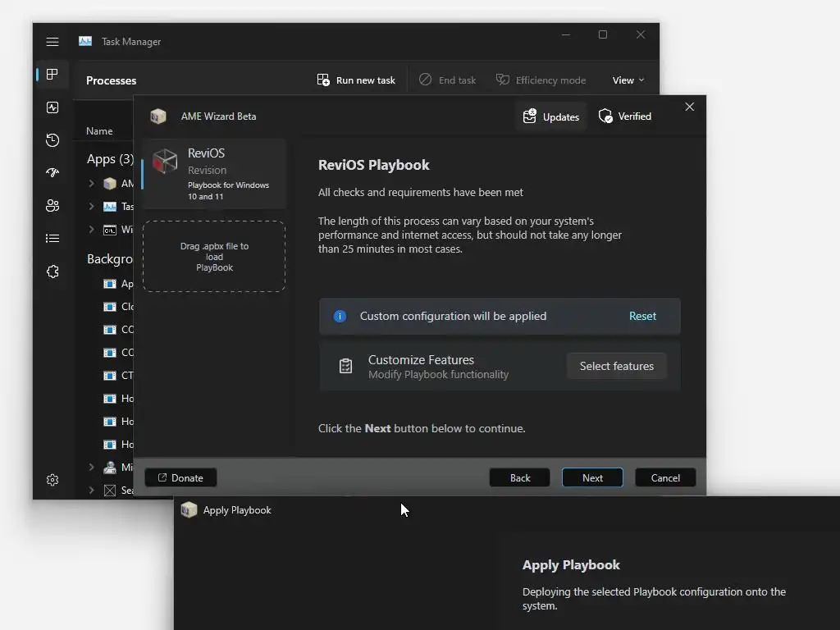Open Details list icon in Task Manager sidebar

[x=52, y=239]
